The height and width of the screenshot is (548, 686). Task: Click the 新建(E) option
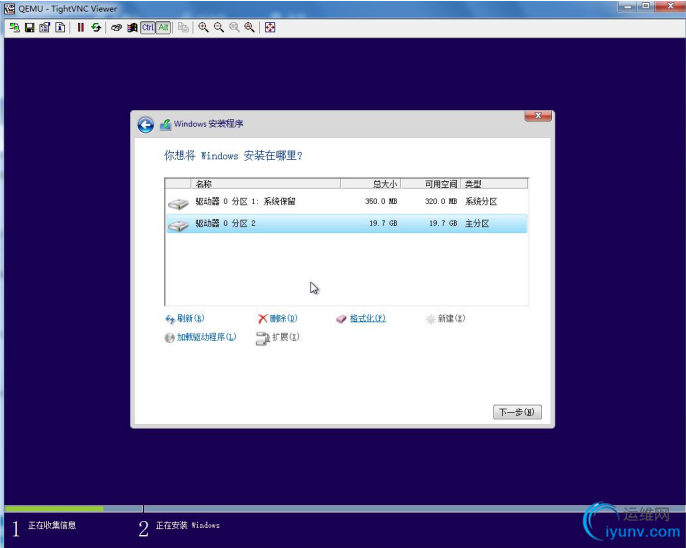[x=451, y=318]
